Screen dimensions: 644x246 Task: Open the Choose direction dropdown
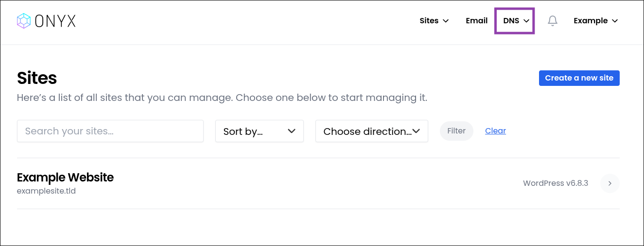click(x=371, y=131)
